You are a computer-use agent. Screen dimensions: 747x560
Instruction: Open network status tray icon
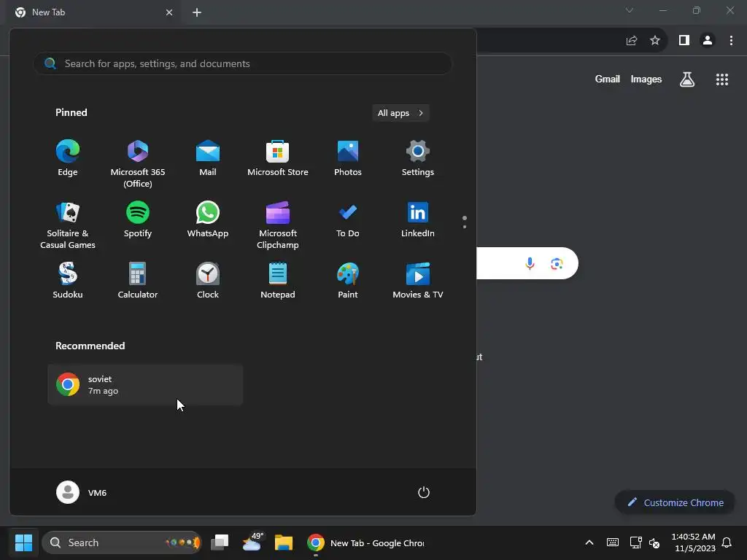pyautogui.click(x=635, y=542)
